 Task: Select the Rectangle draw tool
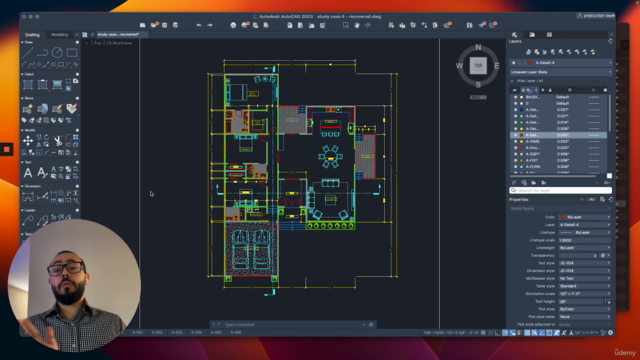pyautogui.click(x=72, y=53)
